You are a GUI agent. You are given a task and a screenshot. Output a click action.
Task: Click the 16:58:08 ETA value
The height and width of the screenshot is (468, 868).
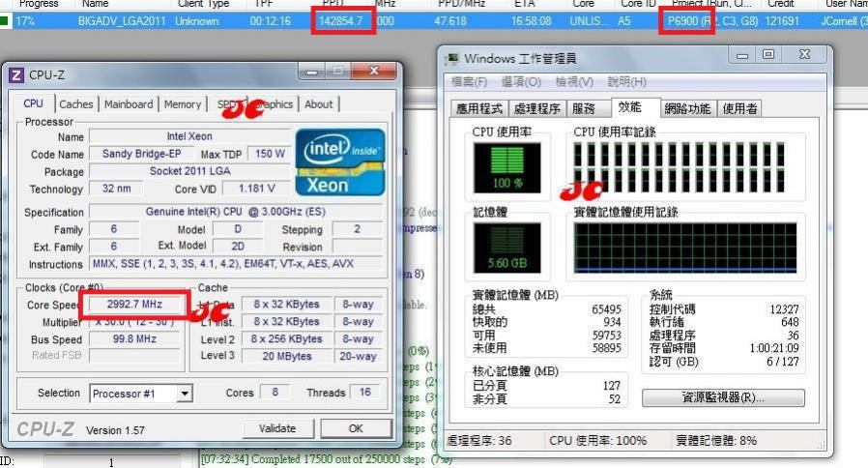click(x=531, y=21)
